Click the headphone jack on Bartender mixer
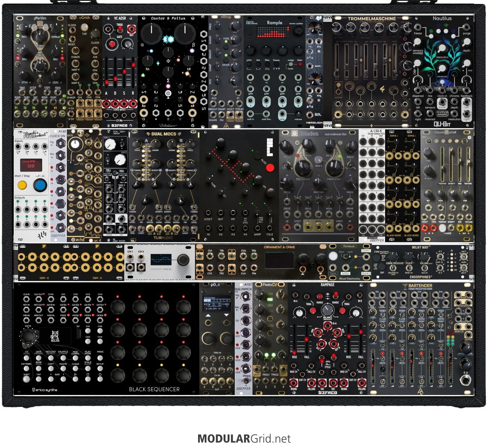 466,380
